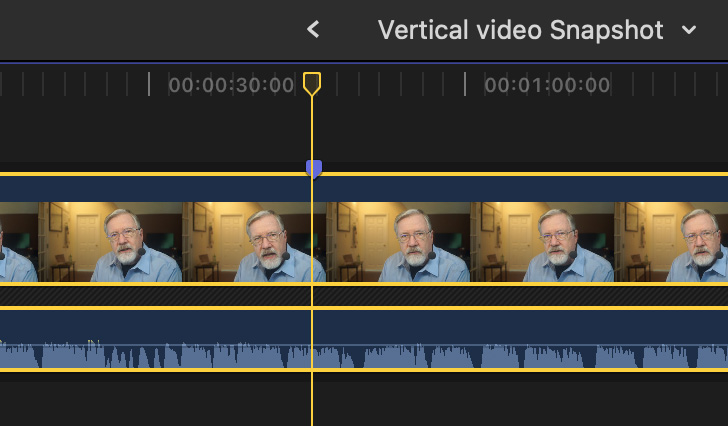Click the hatched strip between video and audio
The image size is (728, 426).
point(450,296)
